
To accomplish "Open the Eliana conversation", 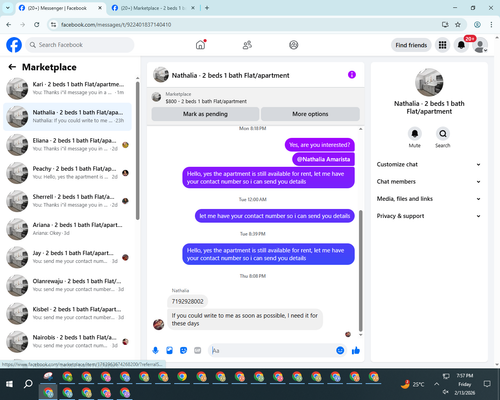I will click(x=68, y=145).
